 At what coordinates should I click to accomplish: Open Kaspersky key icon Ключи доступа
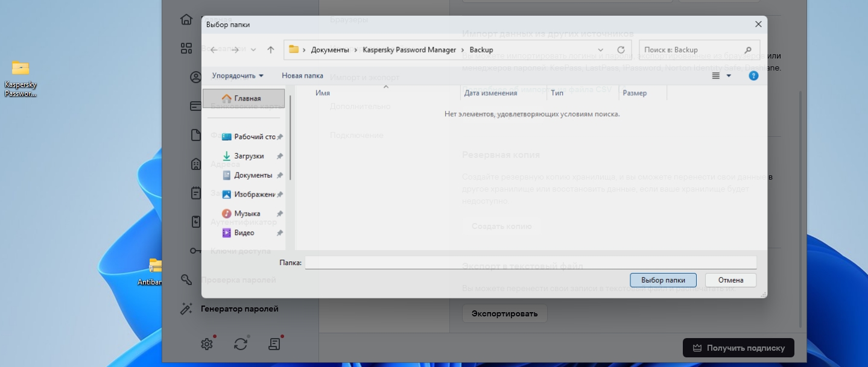[195, 251]
